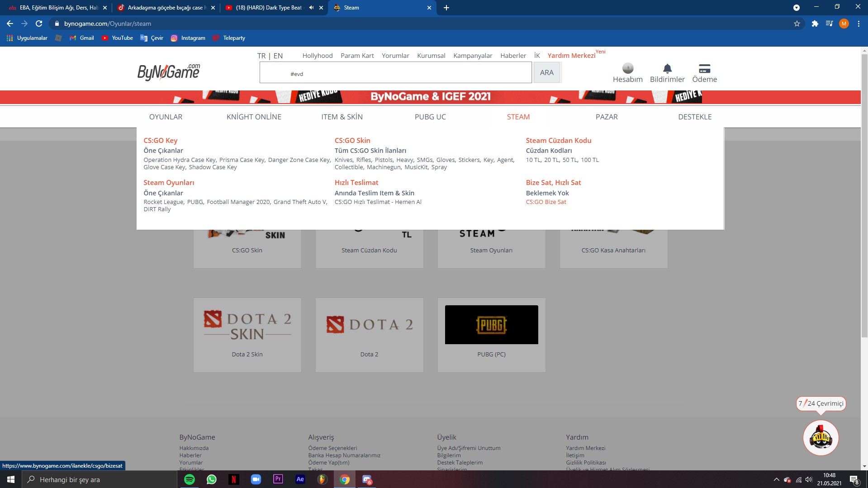Open the Rocket League link
868x488 pixels.
pyautogui.click(x=164, y=202)
